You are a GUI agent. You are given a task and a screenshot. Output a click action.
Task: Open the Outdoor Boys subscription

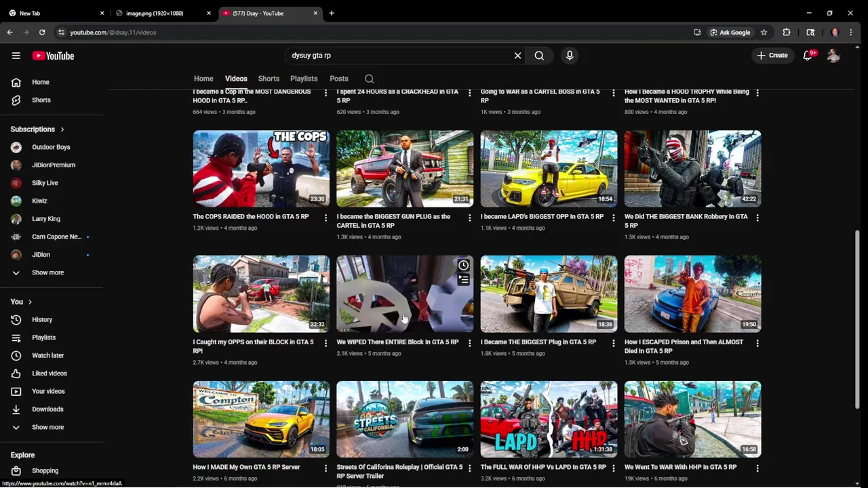click(x=52, y=147)
